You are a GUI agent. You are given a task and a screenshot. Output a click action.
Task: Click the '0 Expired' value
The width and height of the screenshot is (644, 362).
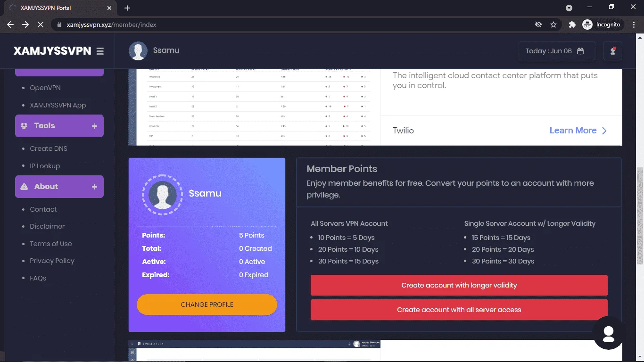click(254, 275)
